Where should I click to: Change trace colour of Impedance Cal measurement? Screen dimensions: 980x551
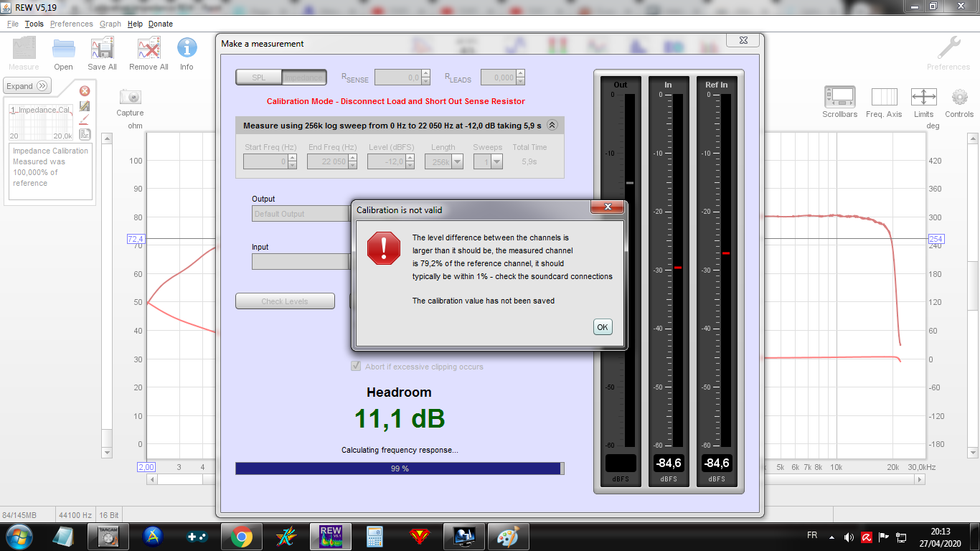pyautogui.click(x=85, y=120)
